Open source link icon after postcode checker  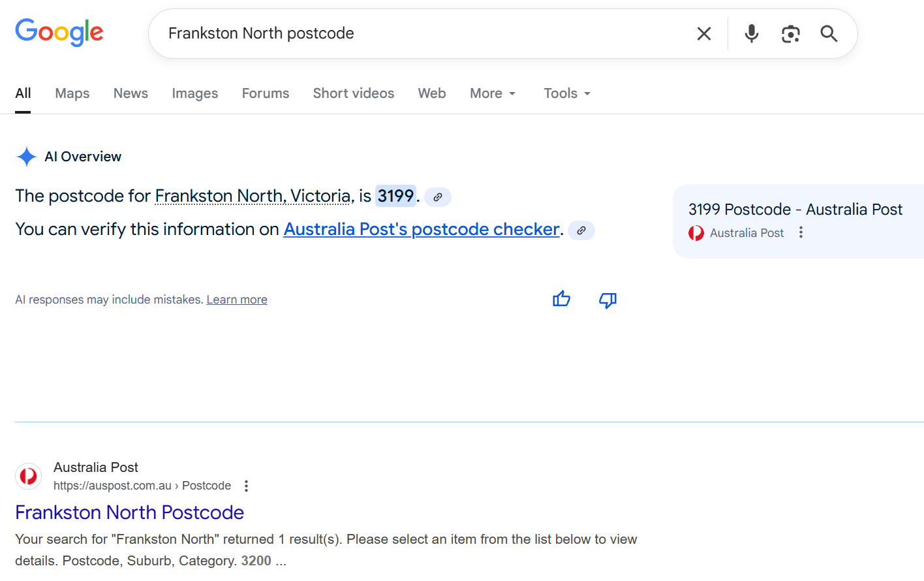coord(581,230)
